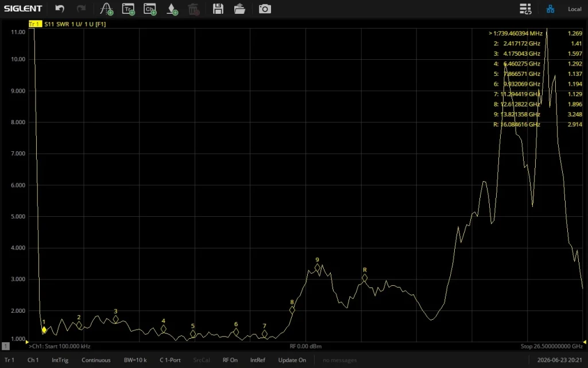Click the Ch 1 status bar item
This screenshot has width=588, height=368.
(33, 360)
